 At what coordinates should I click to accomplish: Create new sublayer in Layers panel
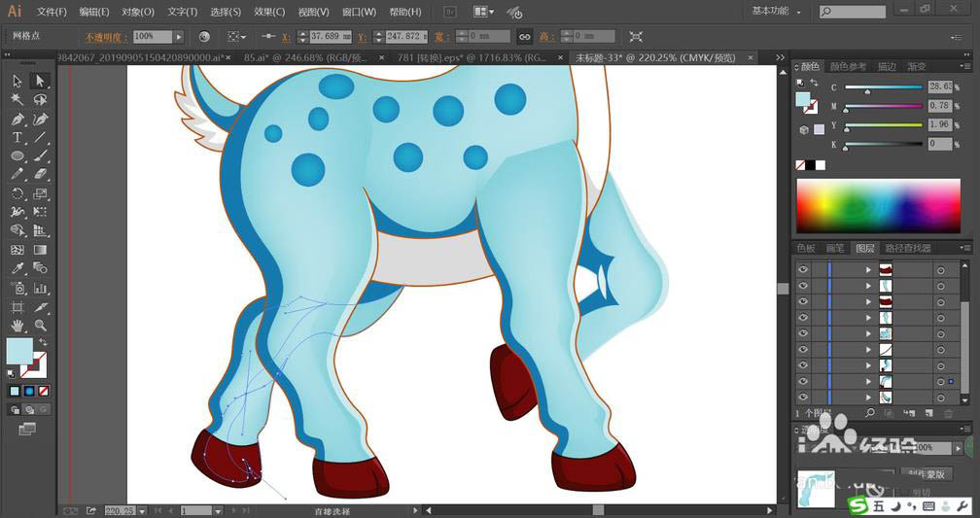pyautogui.click(x=909, y=413)
